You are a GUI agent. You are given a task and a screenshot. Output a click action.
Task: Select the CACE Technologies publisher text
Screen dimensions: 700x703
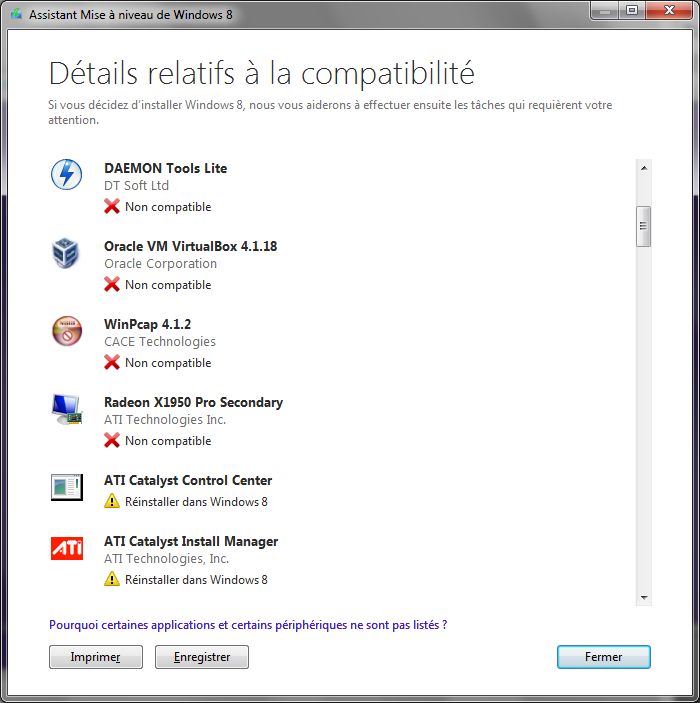[160, 341]
